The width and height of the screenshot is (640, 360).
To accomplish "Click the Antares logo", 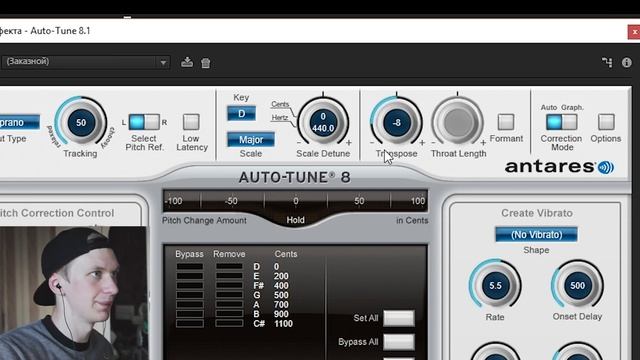I will click(559, 167).
